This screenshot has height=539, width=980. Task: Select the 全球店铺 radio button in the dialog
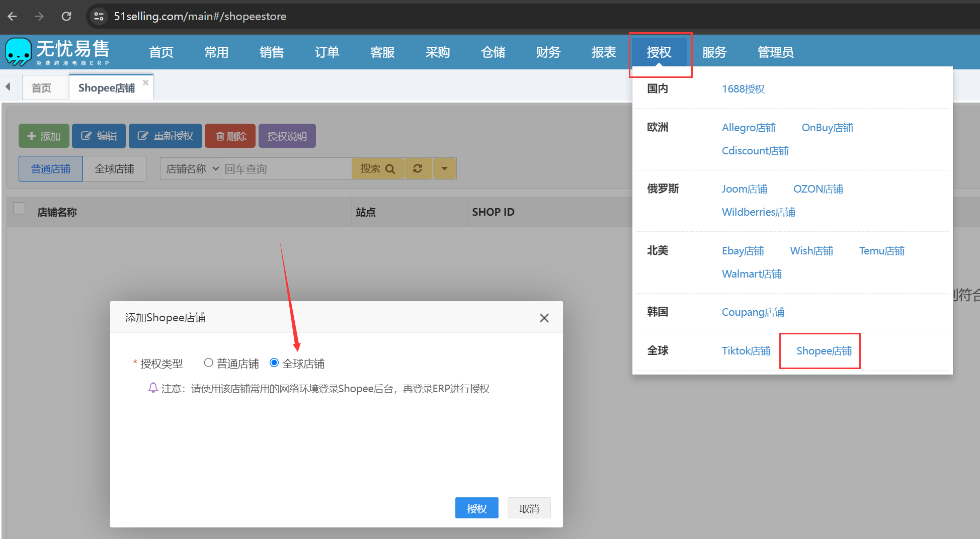coord(274,363)
